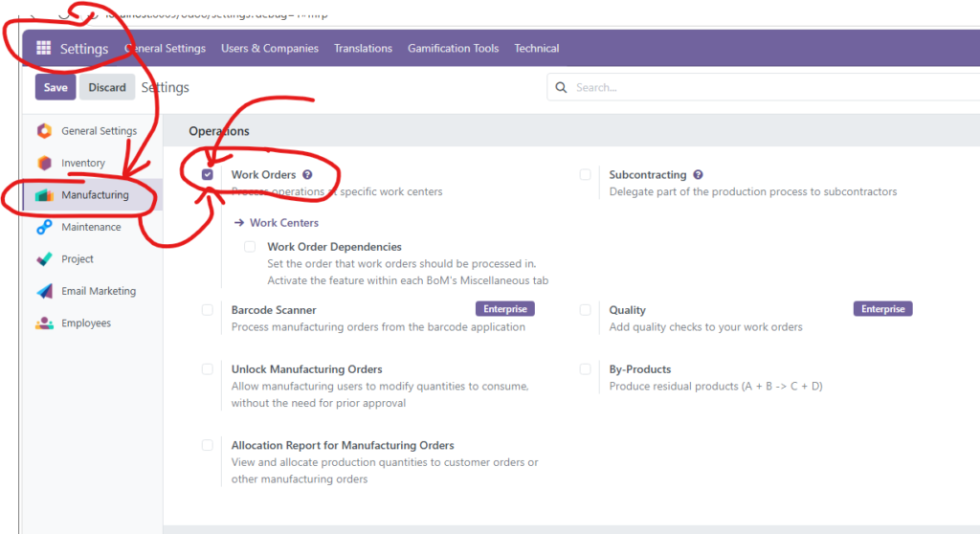Click the Inventory module icon
Viewport: 980px width, 534px height.
[x=44, y=163]
